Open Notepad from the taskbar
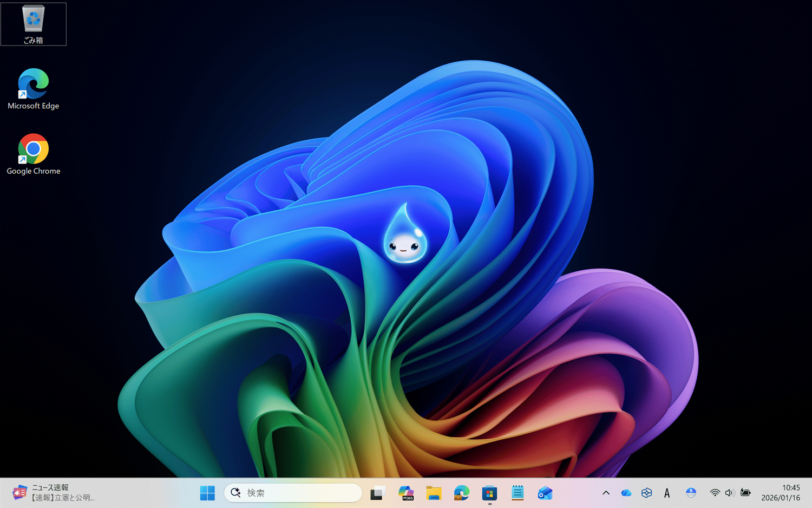This screenshot has width=812, height=508. coord(518,493)
